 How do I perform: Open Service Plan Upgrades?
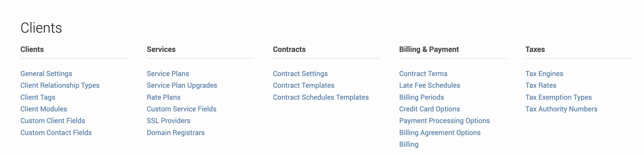[x=182, y=85]
